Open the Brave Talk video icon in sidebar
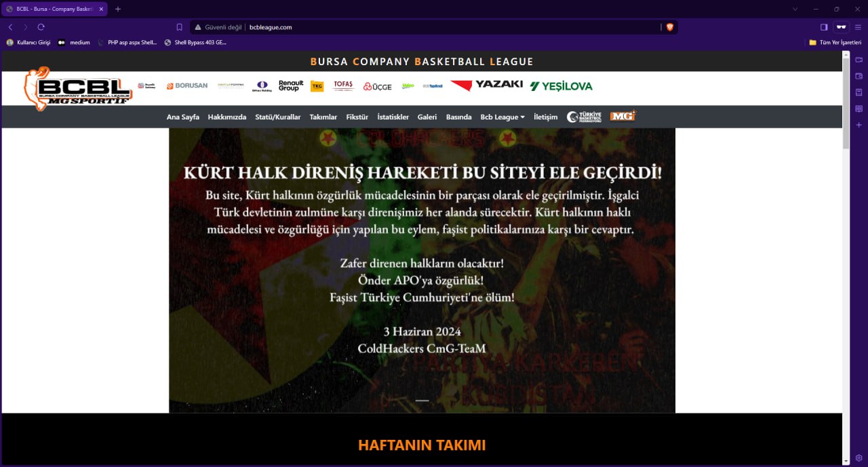Image resolution: width=868 pixels, height=467 pixels. tap(859, 60)
